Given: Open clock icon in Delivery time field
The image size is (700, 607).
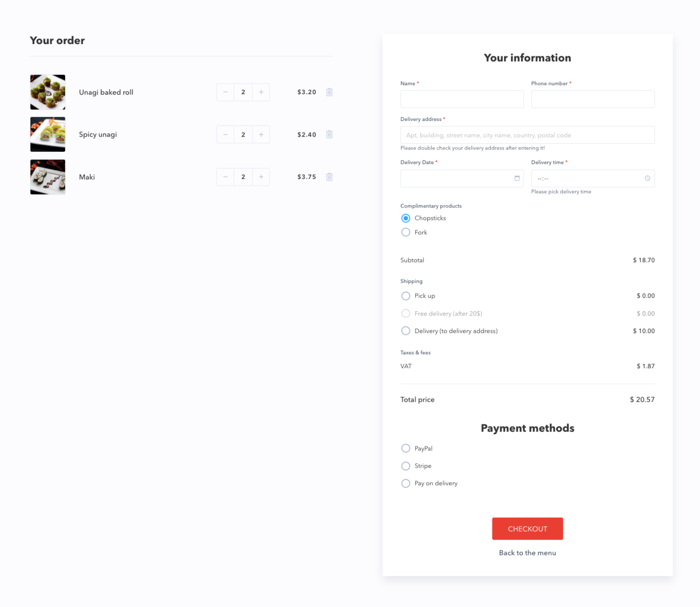Looking at the screenshot, I should [x=647, y=178].
